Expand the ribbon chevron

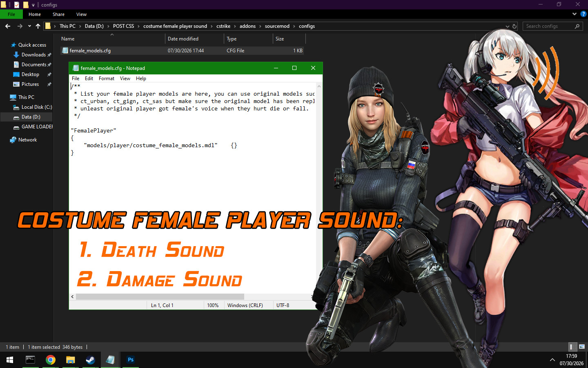[575, 14]
